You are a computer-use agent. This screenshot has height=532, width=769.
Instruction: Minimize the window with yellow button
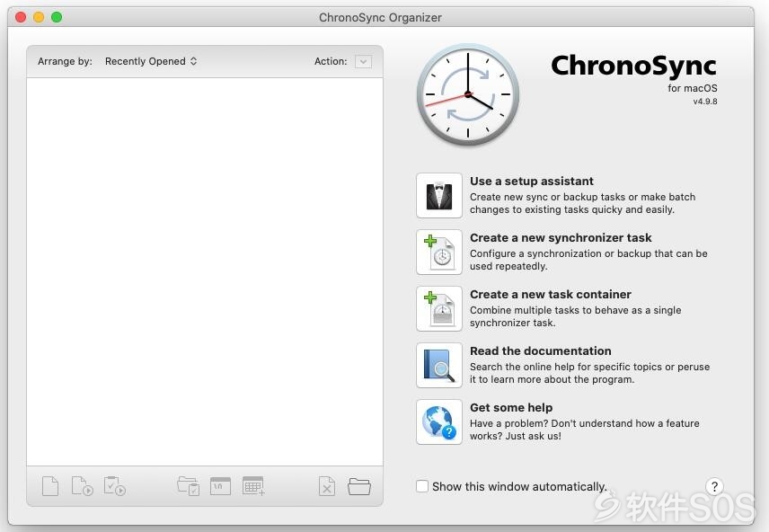[x=39, y=17]
